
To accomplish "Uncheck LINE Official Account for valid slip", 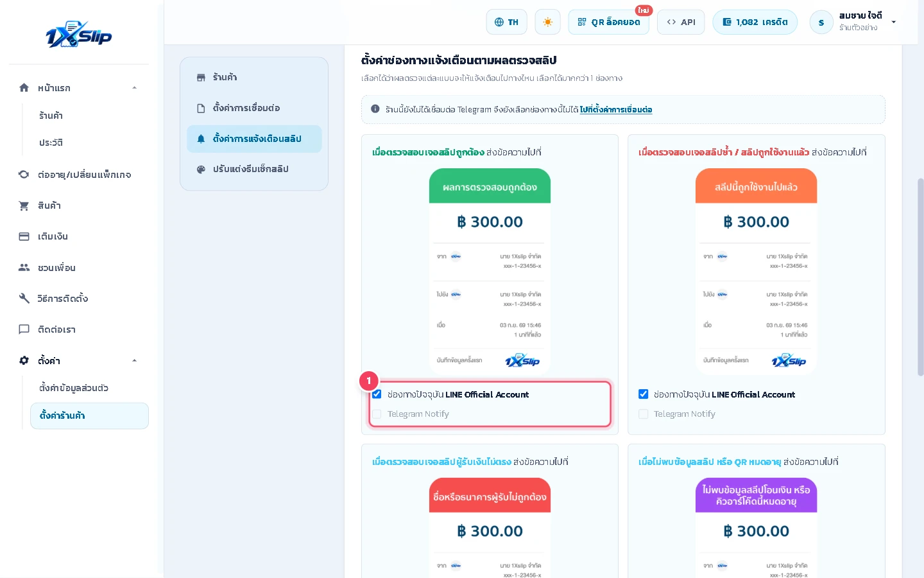I will [377, 394].
